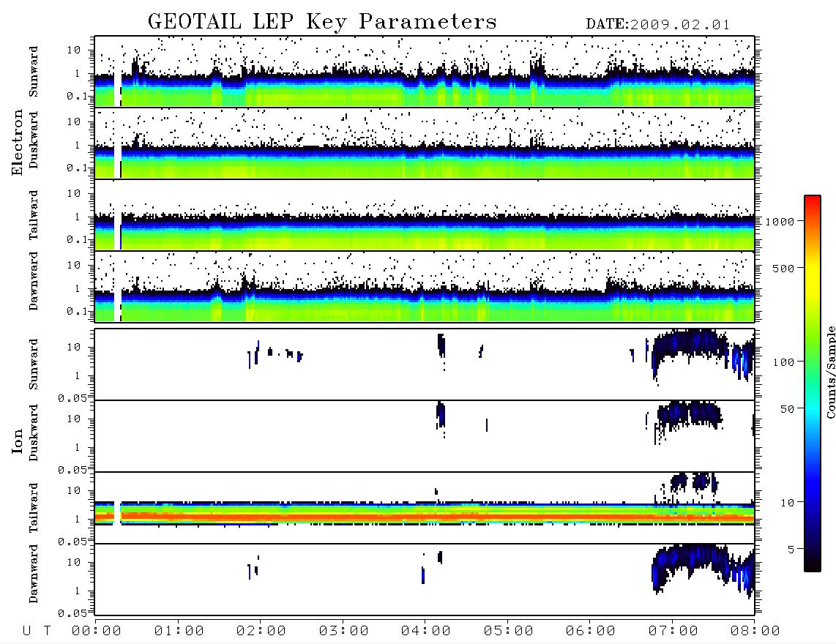This screenshot has height=644, width=836.
Task: Click the 05:00 time tick label
Action: [509, 632]
